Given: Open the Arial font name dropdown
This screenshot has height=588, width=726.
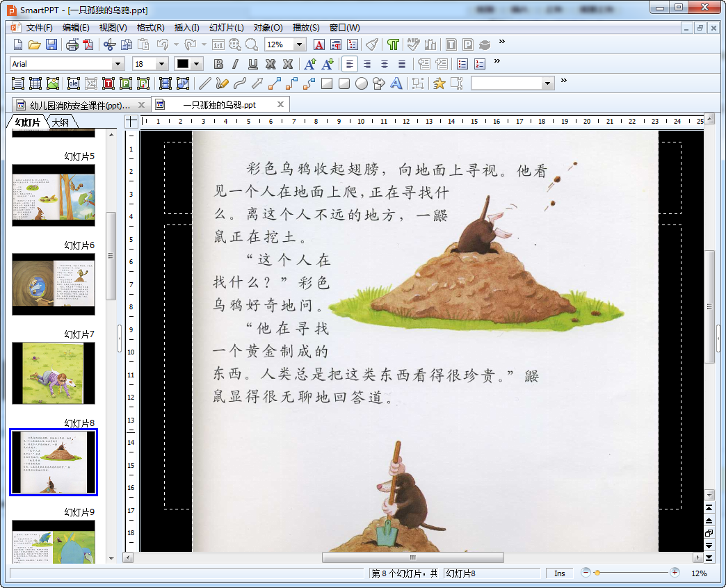Looking at the screenshot, I should [x=118, y=64].
